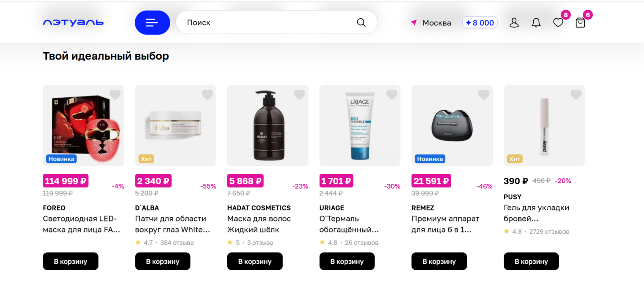
Task: Open the user profile icon
Action: coord(514,23)
